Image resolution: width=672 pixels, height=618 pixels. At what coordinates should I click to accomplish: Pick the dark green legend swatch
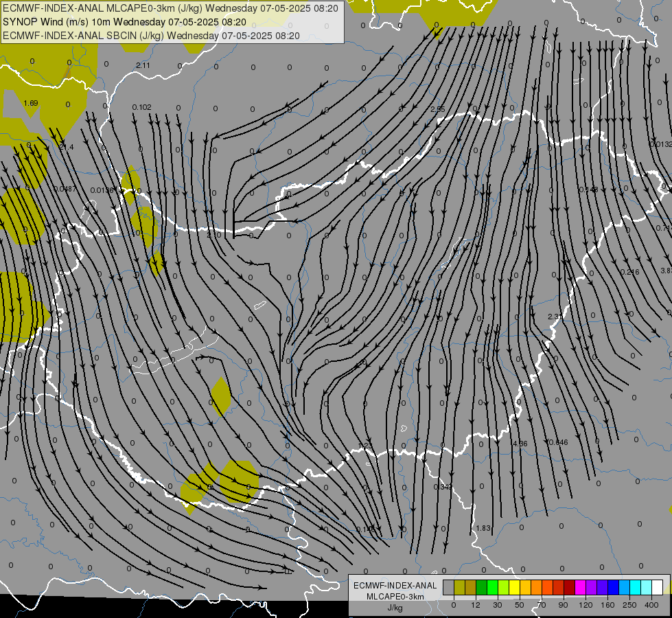pos(482,588)
